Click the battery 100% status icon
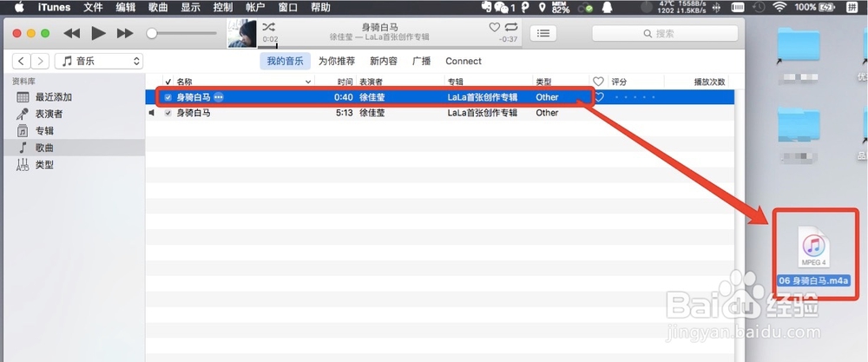Viewport: 868px width, 362px height. tap(814, 7)
